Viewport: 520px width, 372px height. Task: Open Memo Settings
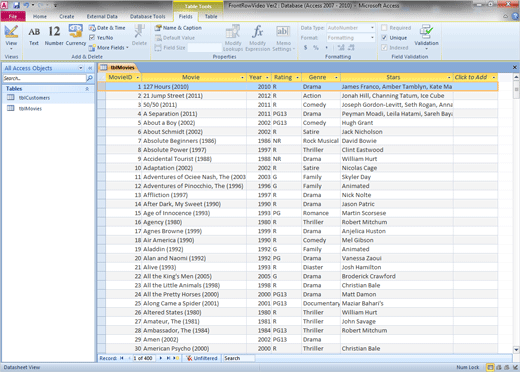point(283,38)
